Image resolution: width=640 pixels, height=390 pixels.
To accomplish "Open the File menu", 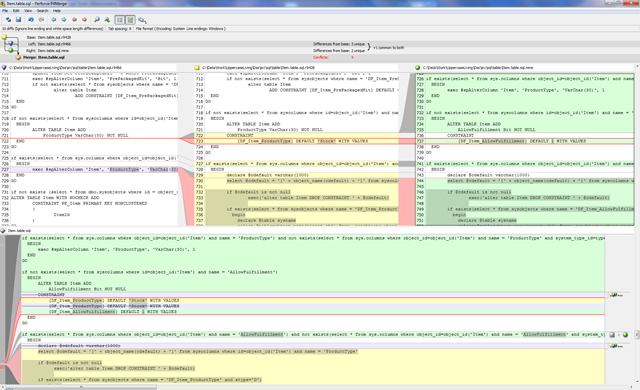I will coord(5,11).
